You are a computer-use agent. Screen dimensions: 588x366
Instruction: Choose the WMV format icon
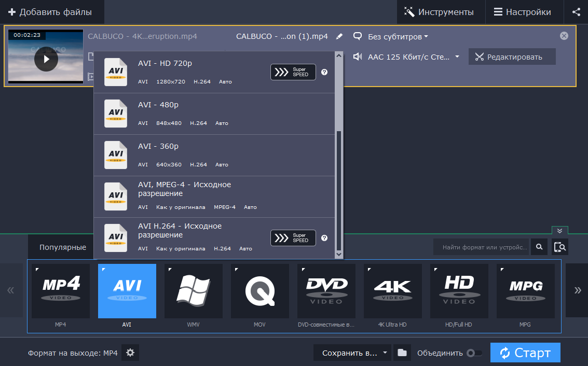point(194,291)
